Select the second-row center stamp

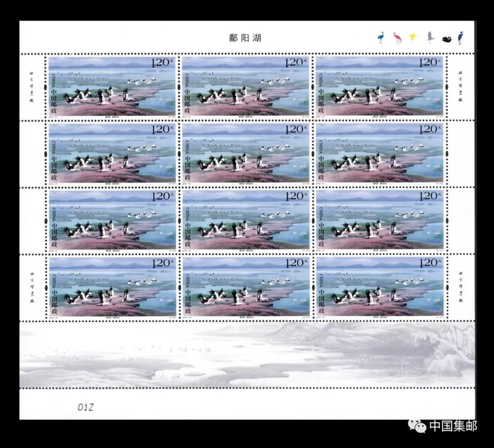pyautogui.click(x=246, y=154)
